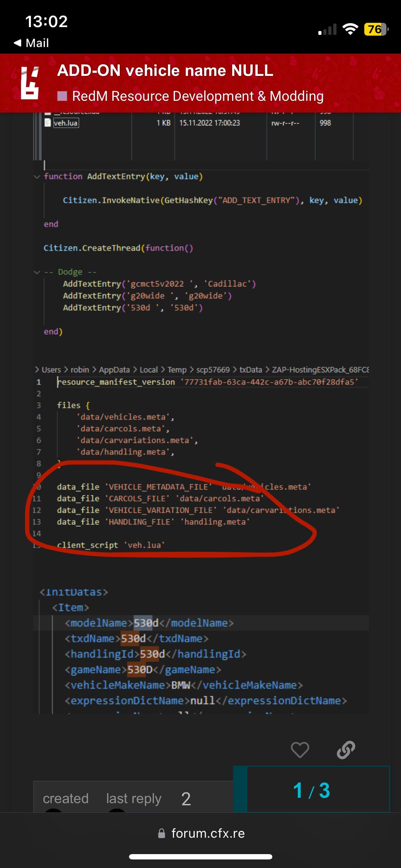This screenshot has height=868, width=401.
Task: Go back to the Mail app
Action: 31,43
